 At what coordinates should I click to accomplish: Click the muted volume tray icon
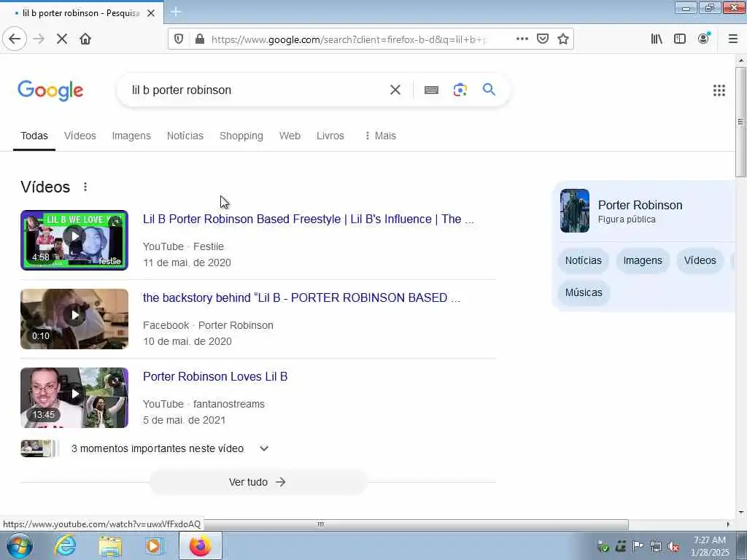(673, 546)
